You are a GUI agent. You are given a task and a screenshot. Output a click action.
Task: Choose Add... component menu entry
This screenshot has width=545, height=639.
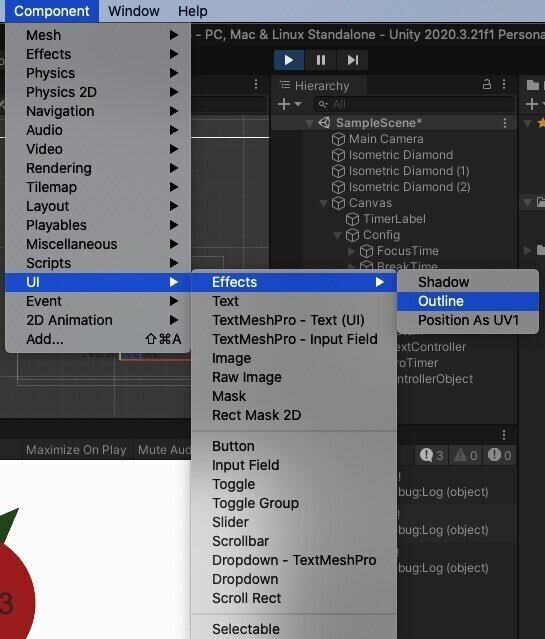[98, 339]
